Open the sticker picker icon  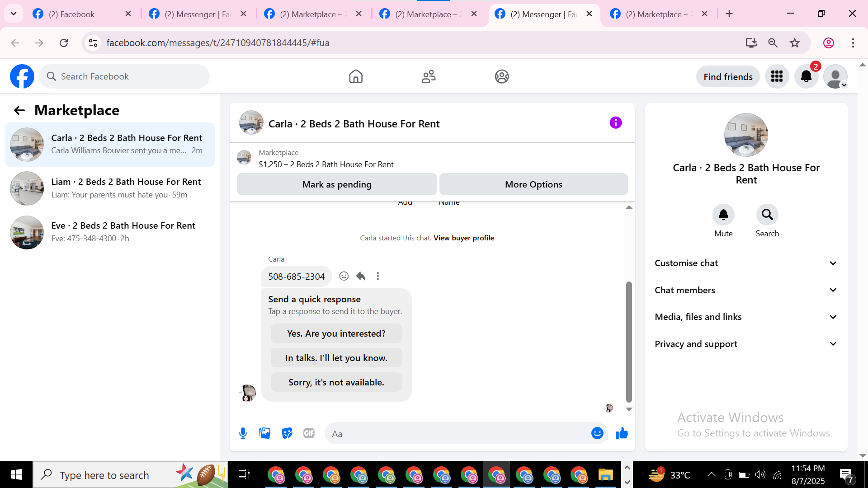pos(287,433)
